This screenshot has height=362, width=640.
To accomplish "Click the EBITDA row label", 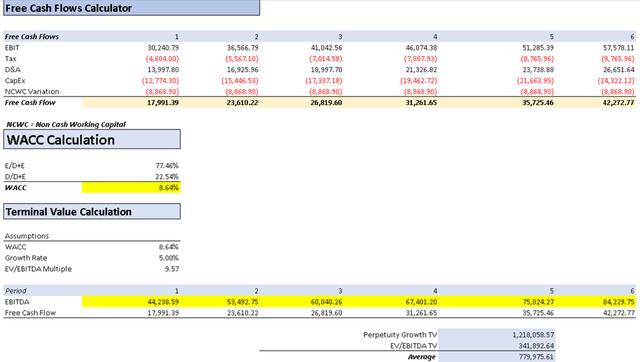I will [17, 302].
